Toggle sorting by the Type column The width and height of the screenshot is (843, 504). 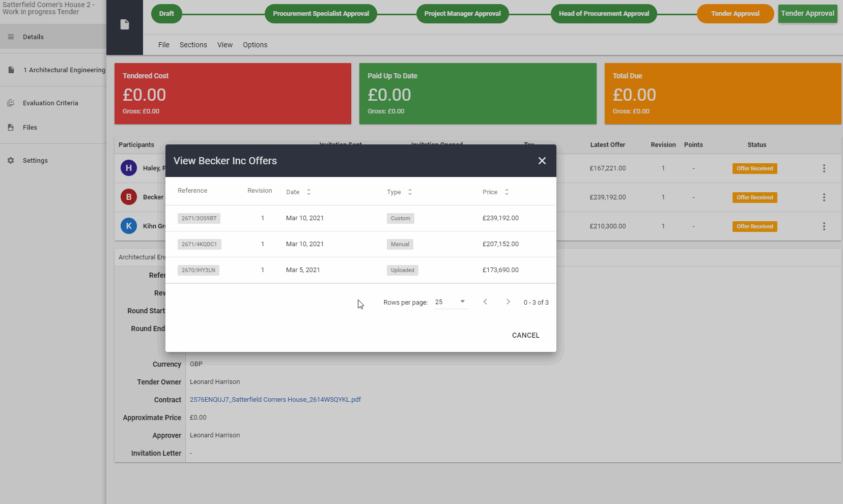click(x=410, y=192)
